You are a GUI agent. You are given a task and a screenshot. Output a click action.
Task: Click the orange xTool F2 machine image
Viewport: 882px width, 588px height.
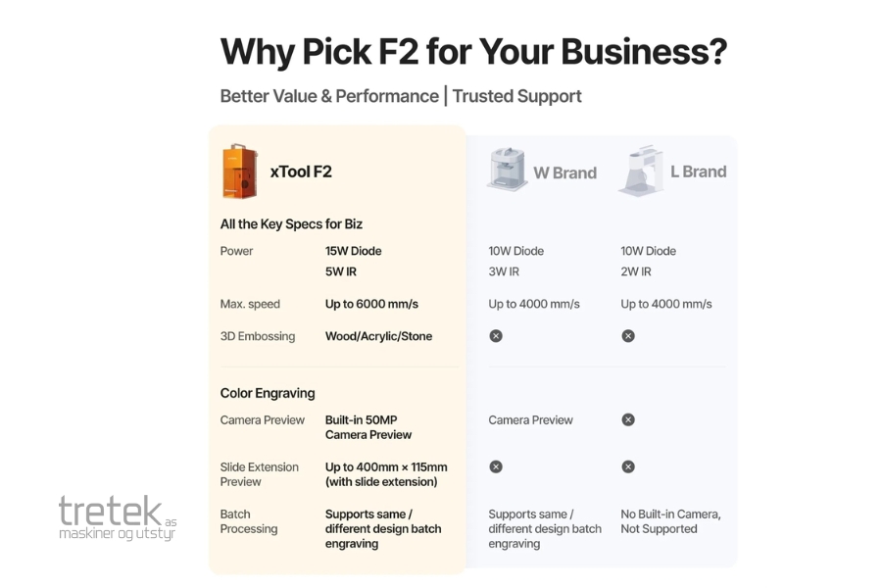click(x=239, y=171)
